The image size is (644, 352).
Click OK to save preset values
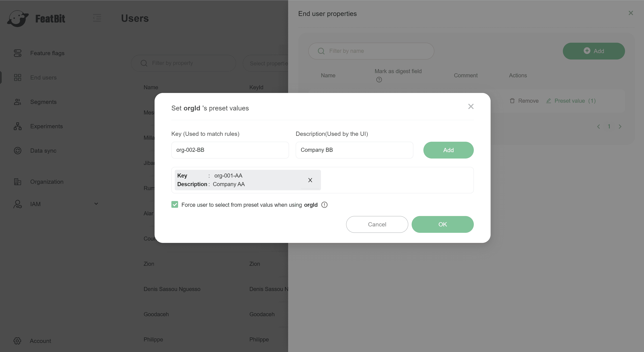pyautogui.click(x=442, y=224)
